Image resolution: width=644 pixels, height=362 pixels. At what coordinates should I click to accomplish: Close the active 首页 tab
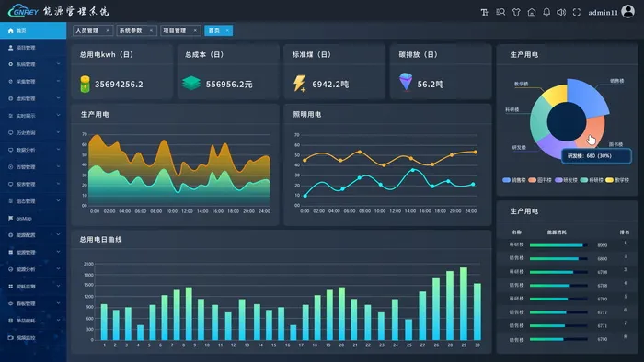[x=227, y=30]
